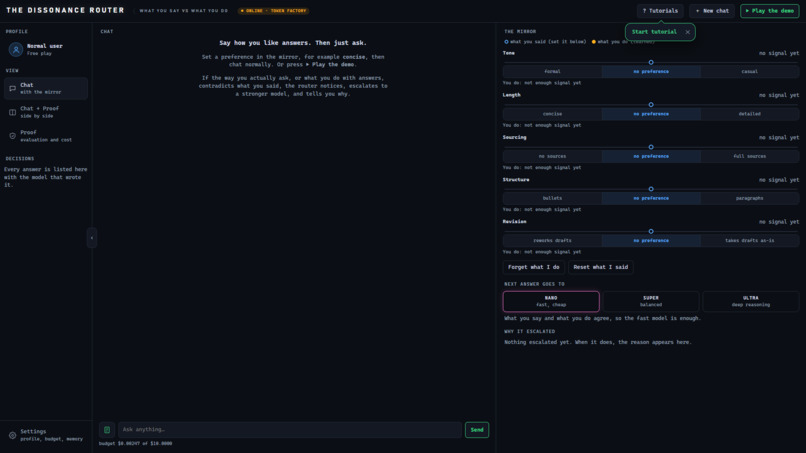
Task: Click the green document icon beside the chat input
Action: (x=107, y=430)
